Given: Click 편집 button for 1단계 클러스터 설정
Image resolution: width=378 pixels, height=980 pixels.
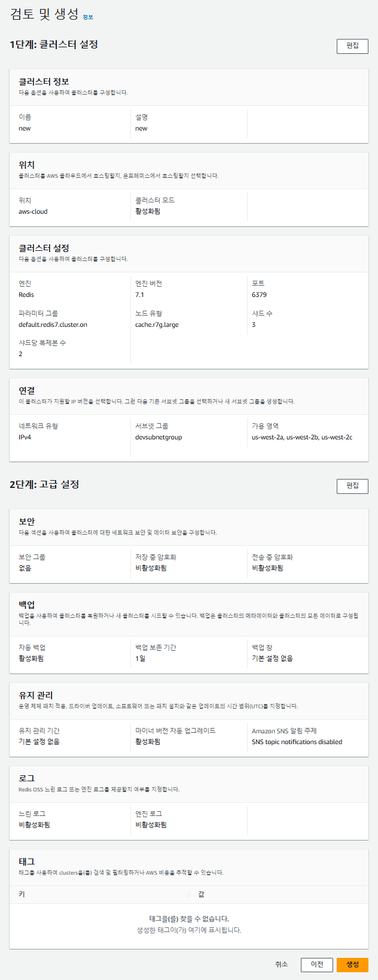Looking at the screenshot, I should 352,45.
